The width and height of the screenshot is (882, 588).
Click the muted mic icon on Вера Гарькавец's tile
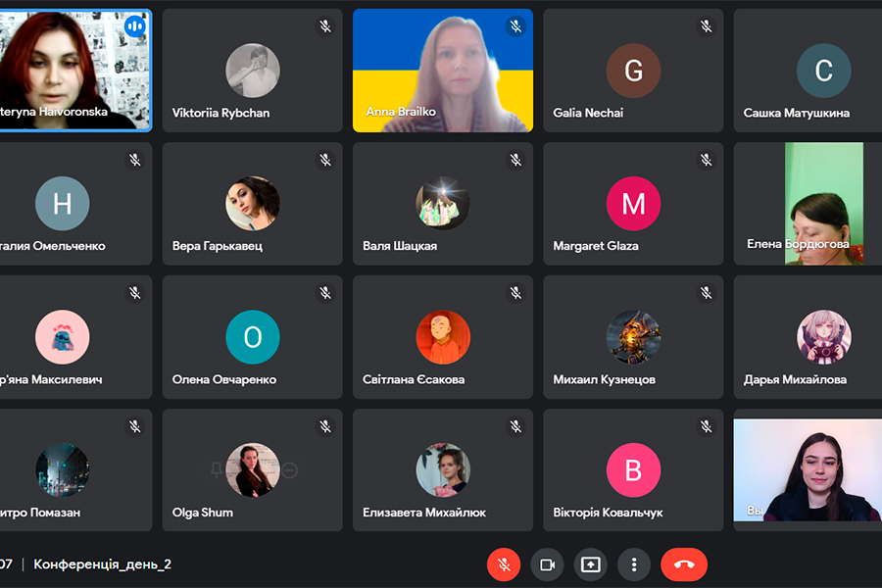tap(325, 160)
